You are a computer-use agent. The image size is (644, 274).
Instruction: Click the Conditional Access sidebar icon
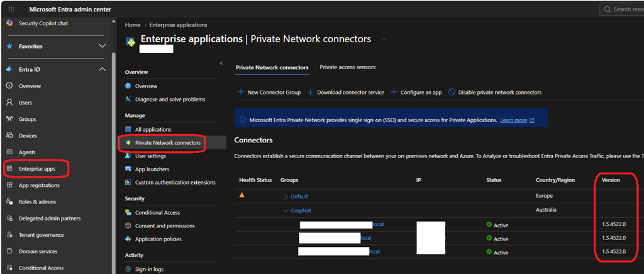point(9,268)
